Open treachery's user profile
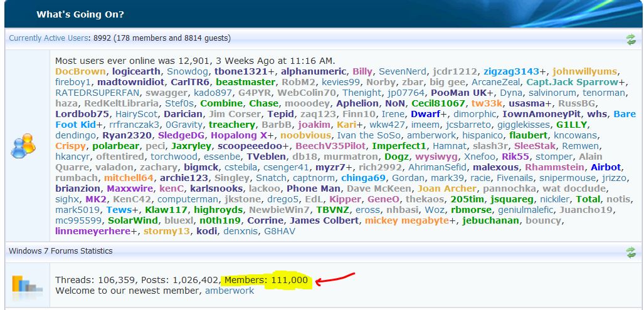The height and width of the screenshot is (310, 644). click(x=231, y=125)
